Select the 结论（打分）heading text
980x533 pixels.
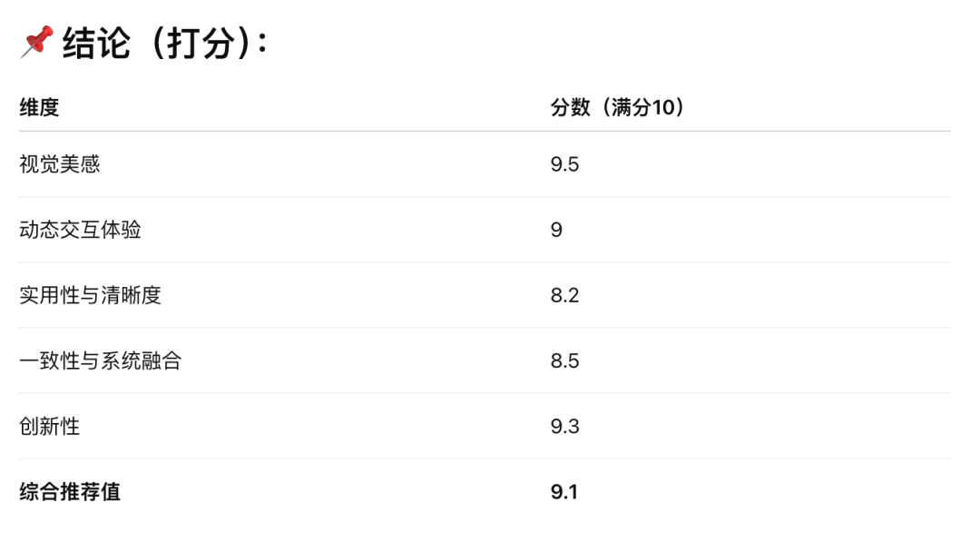click(165, 44)
